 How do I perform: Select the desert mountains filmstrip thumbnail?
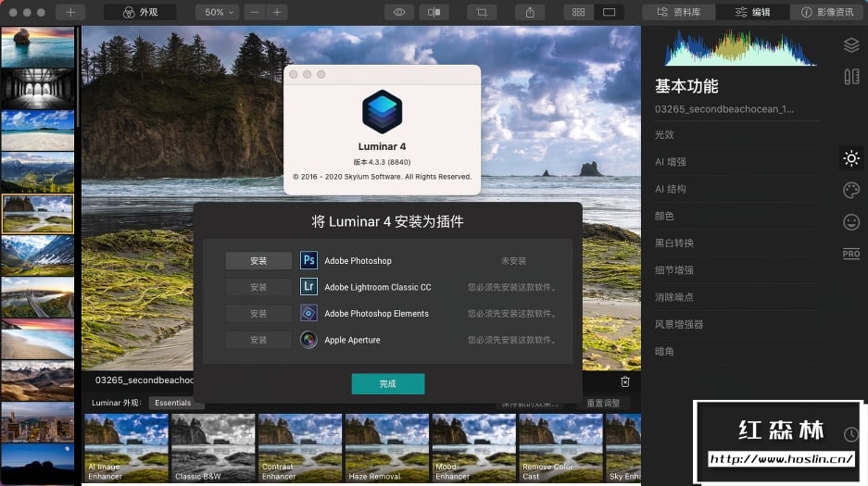tap(38, 380)
